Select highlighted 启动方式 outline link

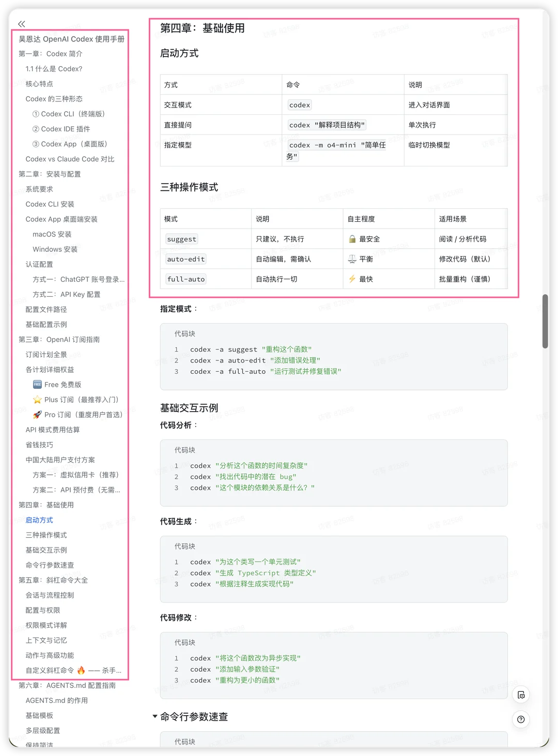click(39, 520)
